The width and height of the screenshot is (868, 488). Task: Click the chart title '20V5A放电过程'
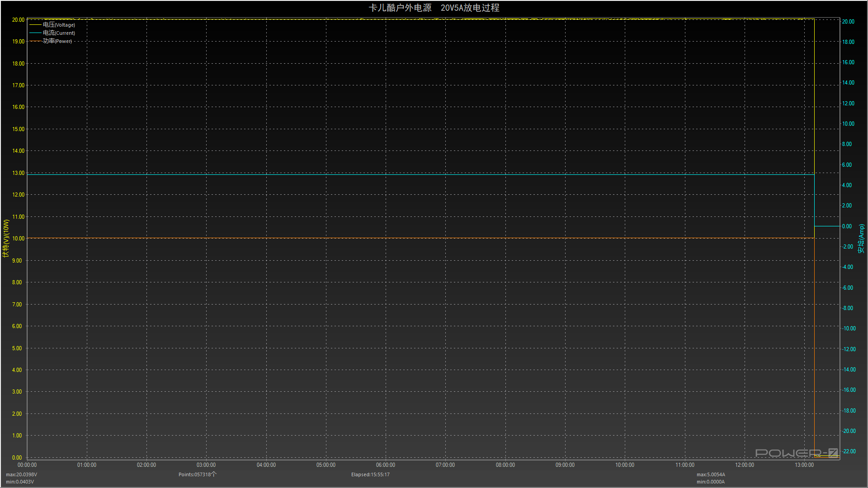(x=470, y=8)
